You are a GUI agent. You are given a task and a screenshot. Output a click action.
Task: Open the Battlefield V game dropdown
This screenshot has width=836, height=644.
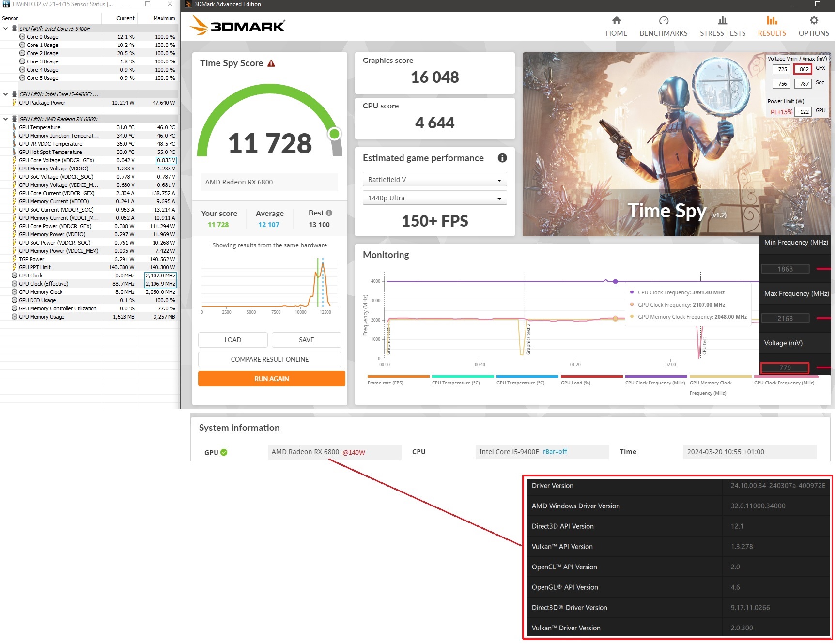(434, 180)
